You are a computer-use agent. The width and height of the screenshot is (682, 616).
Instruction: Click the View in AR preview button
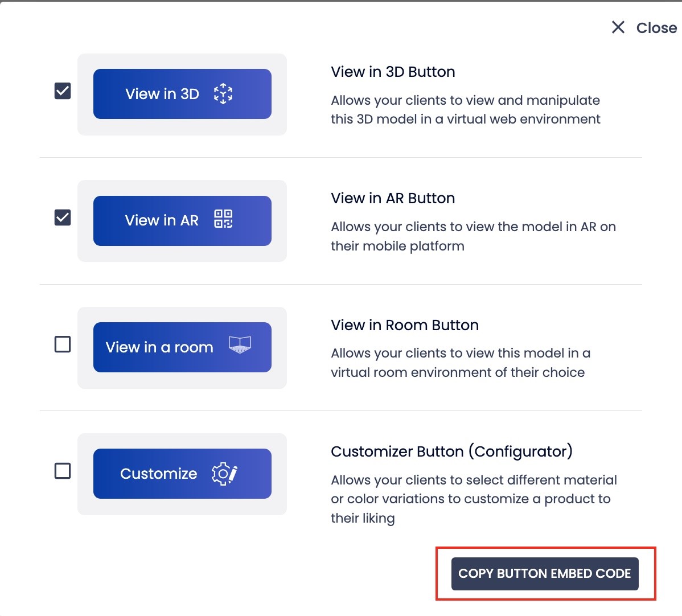coord(182,220)
